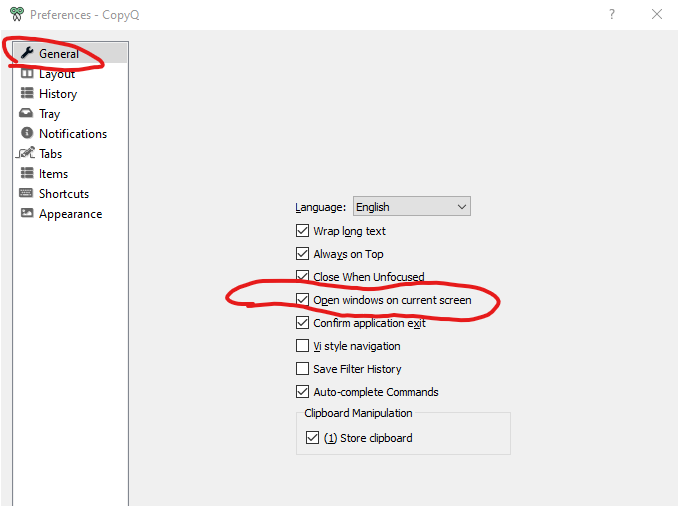Click the Items list icon
The image size is (678, 506).
pyautogui.click(x=27, y=173)
